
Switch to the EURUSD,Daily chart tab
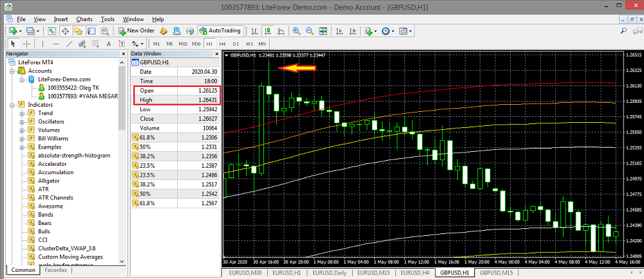point(329,273)
